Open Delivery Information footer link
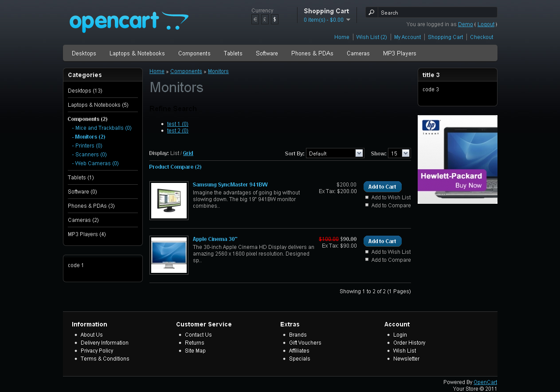Image resolution: width=560 pixels, height=392 pixels. [105, 343]
